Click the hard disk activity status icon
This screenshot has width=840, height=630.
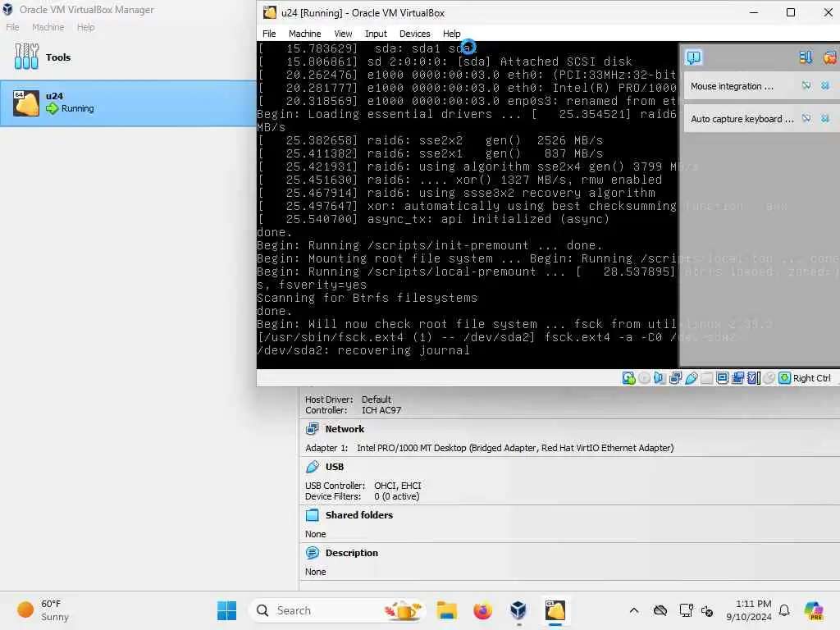[x=628, y=378]
